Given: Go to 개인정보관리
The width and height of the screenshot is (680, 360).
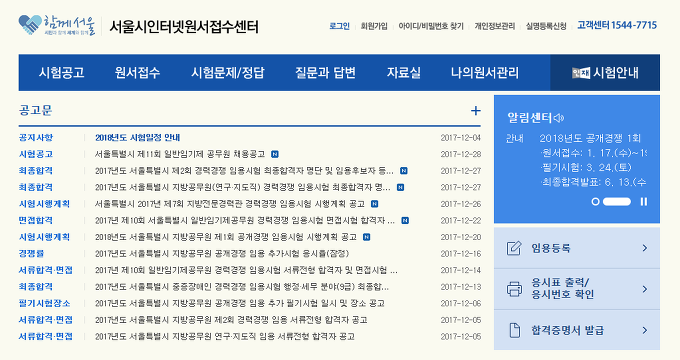Looking at the screenshot, I should [x=494, y=26].
